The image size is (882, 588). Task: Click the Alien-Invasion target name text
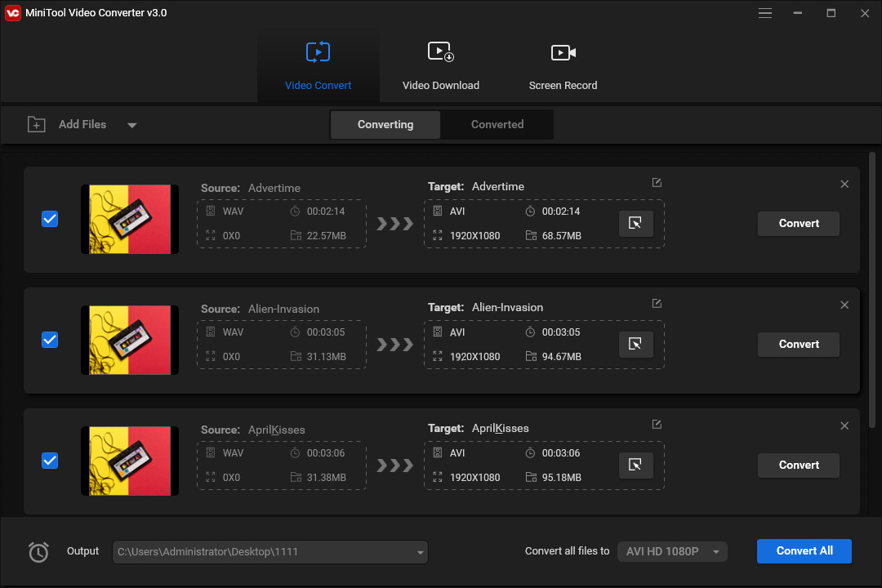pyautogui.click(x=507, y=307)
